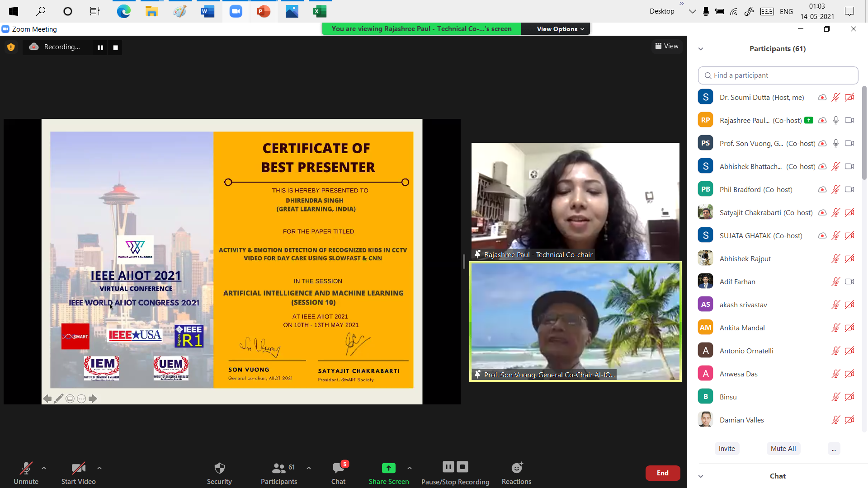Viewport: 868px width, 488px height.
Task: Open File Explorer from the taskbar
Action: 151,11
